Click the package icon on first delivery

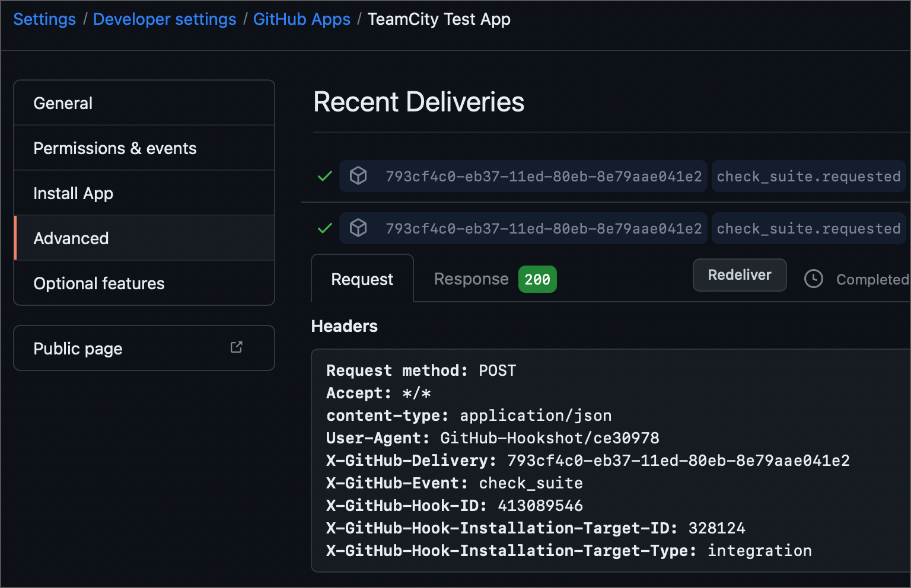tap(358, 175)
